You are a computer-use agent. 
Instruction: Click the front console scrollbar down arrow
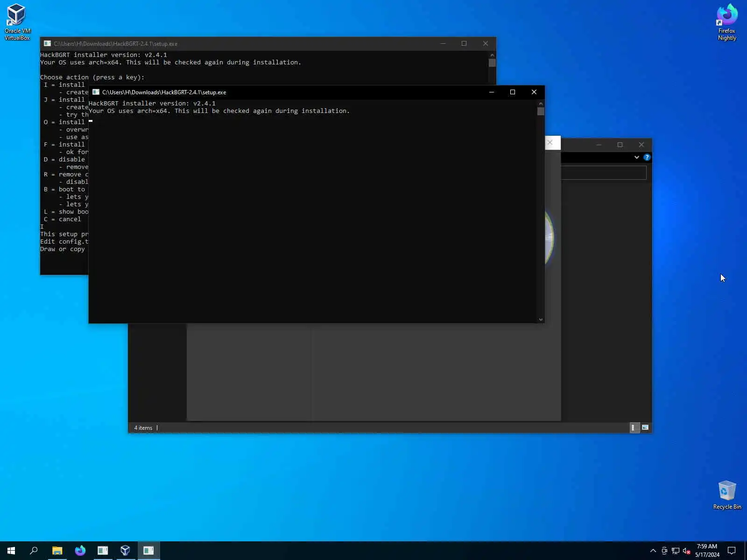point(541,320)
